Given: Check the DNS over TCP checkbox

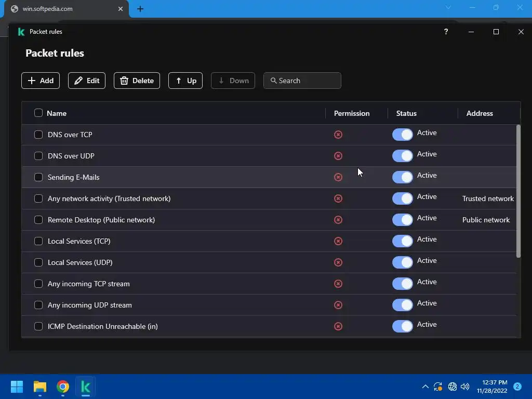Looking at the screenshot, I should (38, 135).
